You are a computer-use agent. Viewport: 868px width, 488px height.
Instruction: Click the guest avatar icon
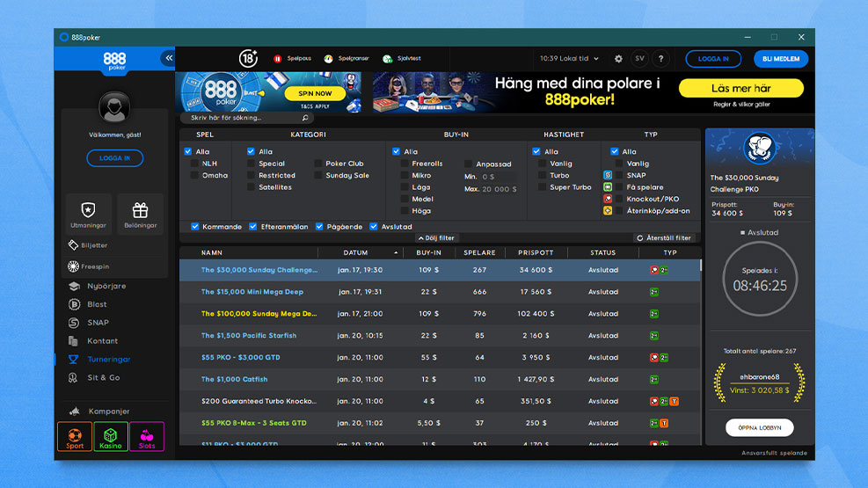click(114, 106)
